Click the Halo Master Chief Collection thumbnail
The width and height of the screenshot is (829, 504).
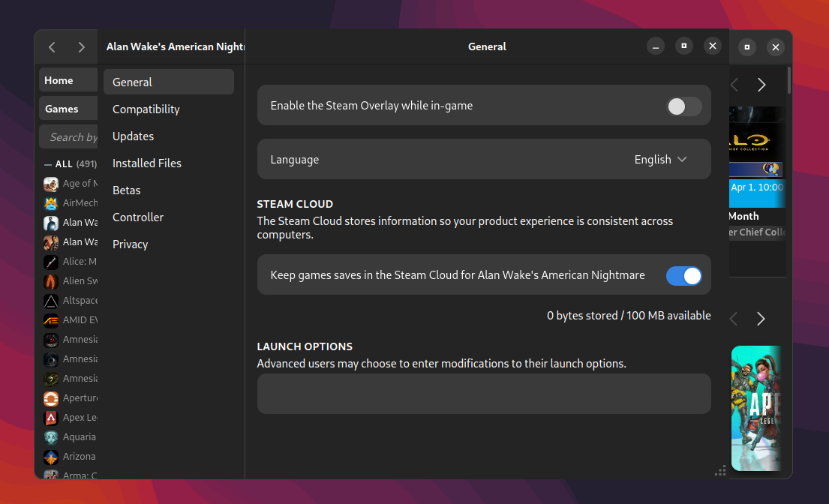tap(757, 142)
